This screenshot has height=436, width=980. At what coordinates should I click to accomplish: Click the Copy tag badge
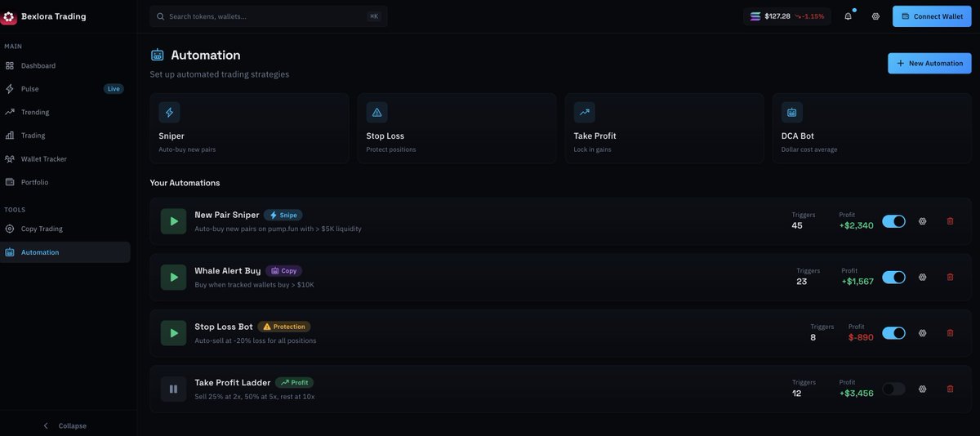point(283,270)
